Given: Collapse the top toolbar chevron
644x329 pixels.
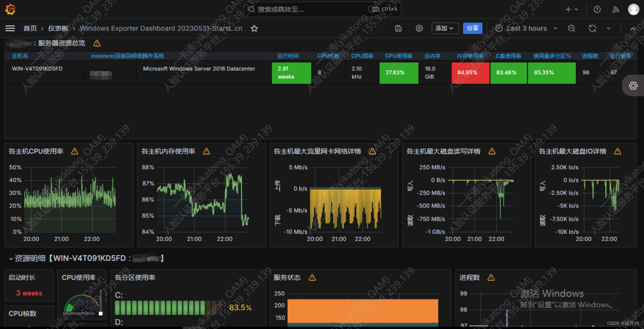Looking at the screenshot, I should tap(633, 28).
